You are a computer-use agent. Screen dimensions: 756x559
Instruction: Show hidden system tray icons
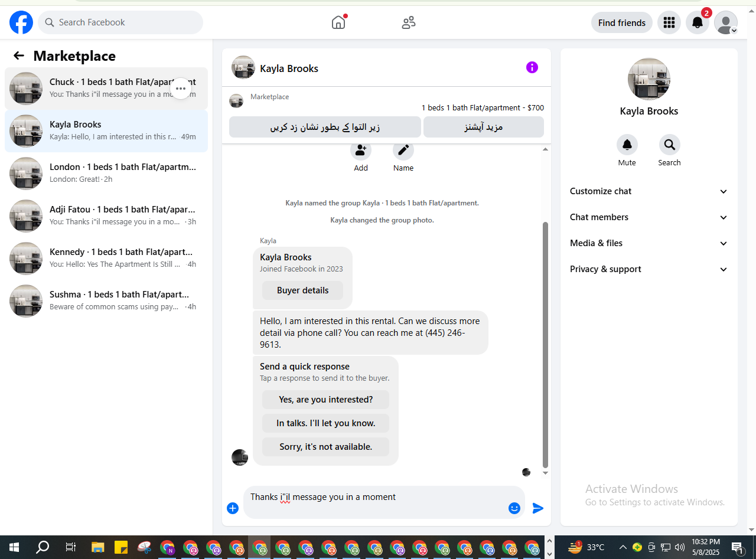[x=623, y=547]
